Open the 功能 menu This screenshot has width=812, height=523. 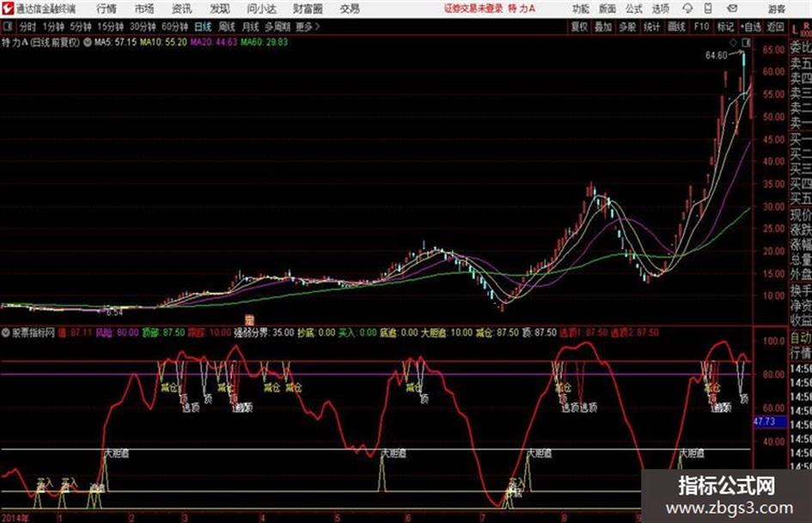[581, 9]
